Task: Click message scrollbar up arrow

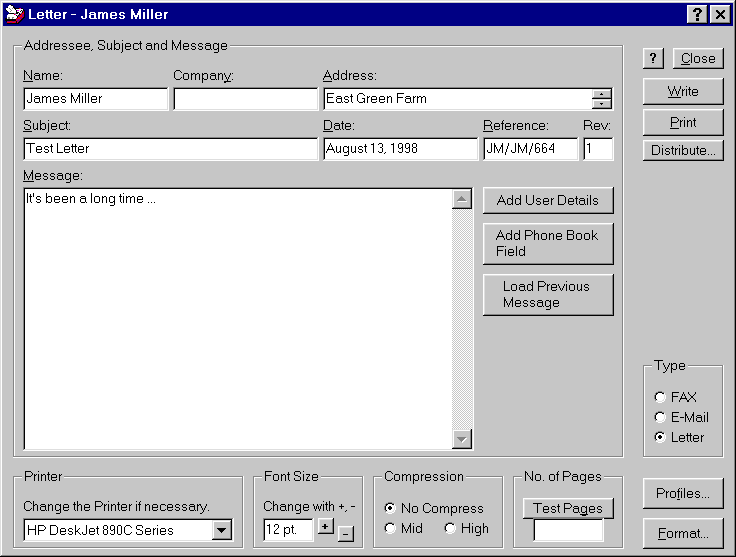Action: [x=462, y=199]
